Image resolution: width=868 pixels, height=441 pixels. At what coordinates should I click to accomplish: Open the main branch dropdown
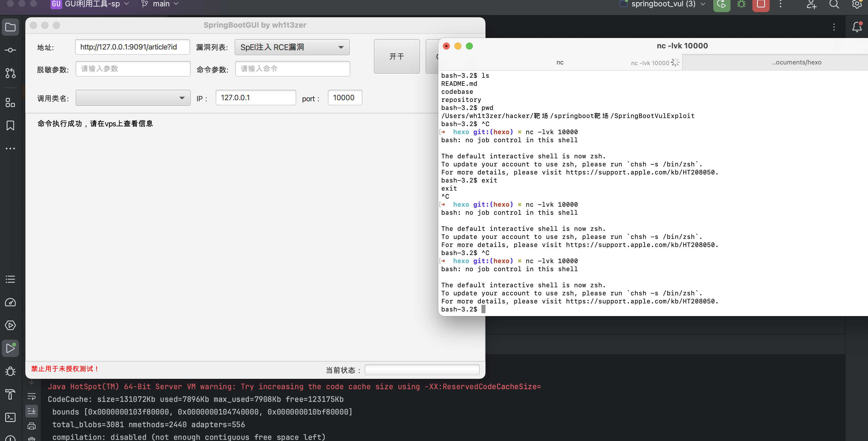click(x=160, y=4)
